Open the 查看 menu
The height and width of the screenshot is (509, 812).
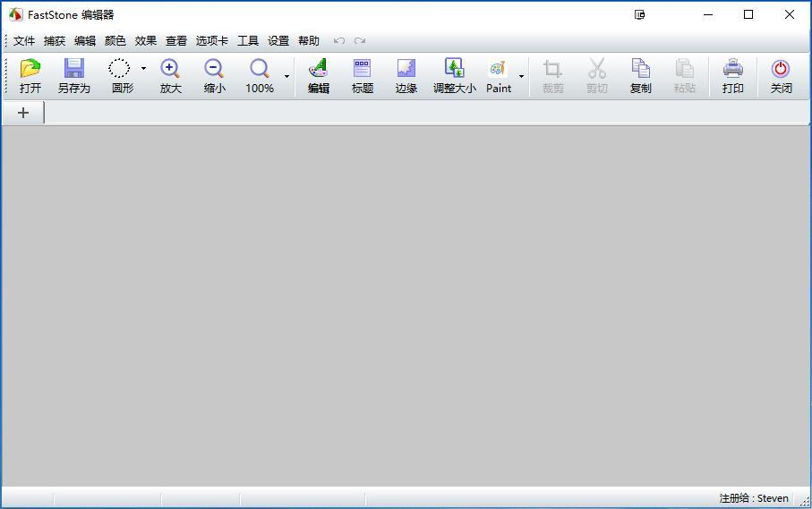176,41
